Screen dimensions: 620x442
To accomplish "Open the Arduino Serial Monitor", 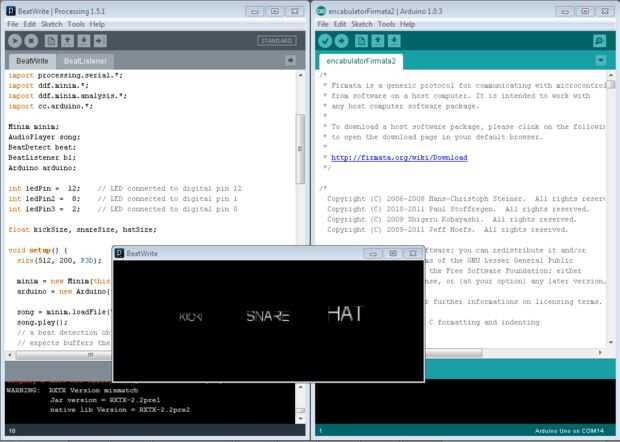I will [599, 41].
